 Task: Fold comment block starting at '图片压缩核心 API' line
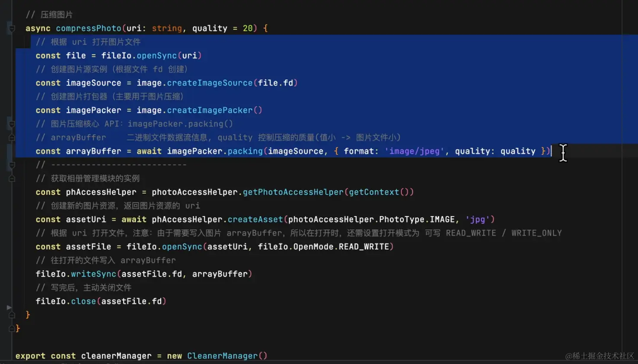(12, 124)
